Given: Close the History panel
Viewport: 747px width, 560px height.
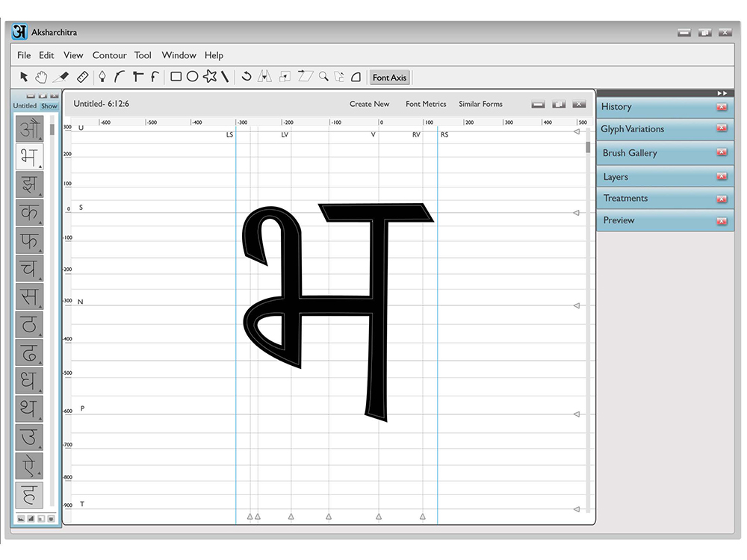Looking at the screenshot, I should point(722,107).
